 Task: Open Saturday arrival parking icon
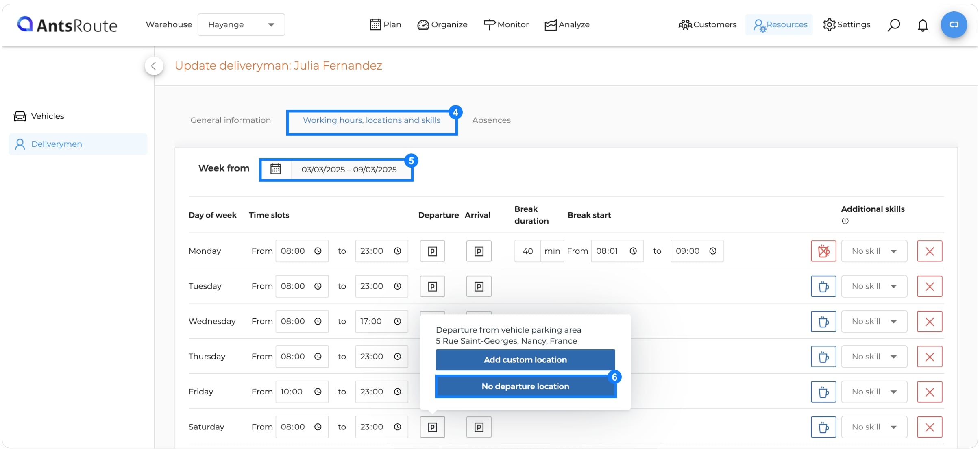pyautogui.click(x=479, y=427)
